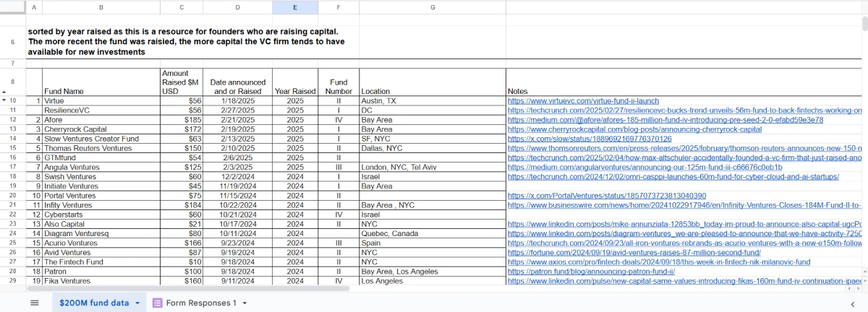Open the x.com slow status link
This screenshot has height=312, width=868.
[x=590, y=139]
